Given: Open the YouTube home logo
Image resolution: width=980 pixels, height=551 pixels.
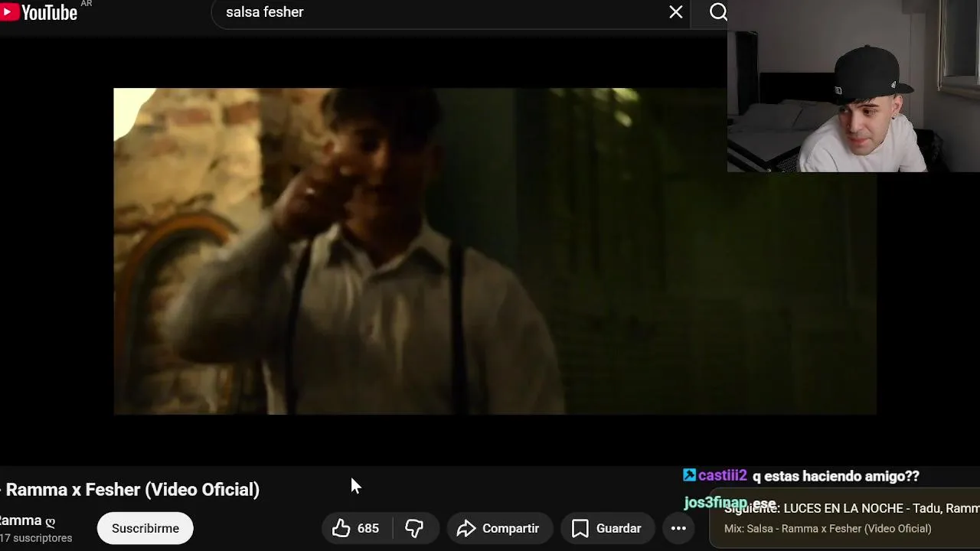Looking at the screenshot, I should (39, 11).
